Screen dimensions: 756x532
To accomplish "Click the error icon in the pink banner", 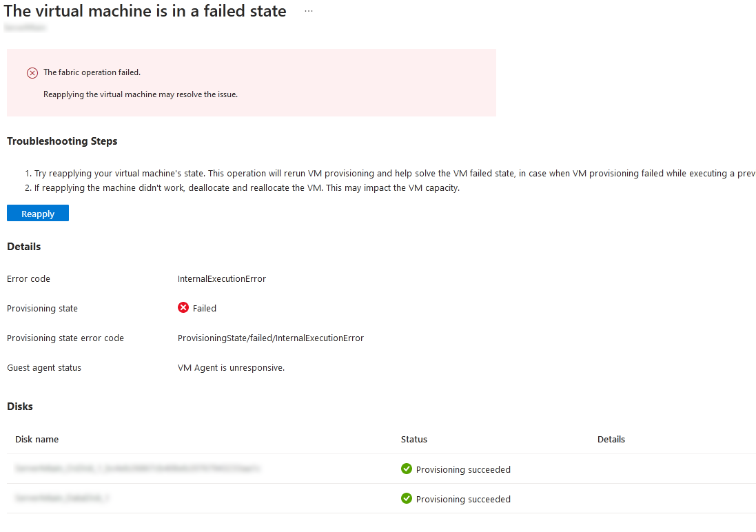I will (32, 72).
